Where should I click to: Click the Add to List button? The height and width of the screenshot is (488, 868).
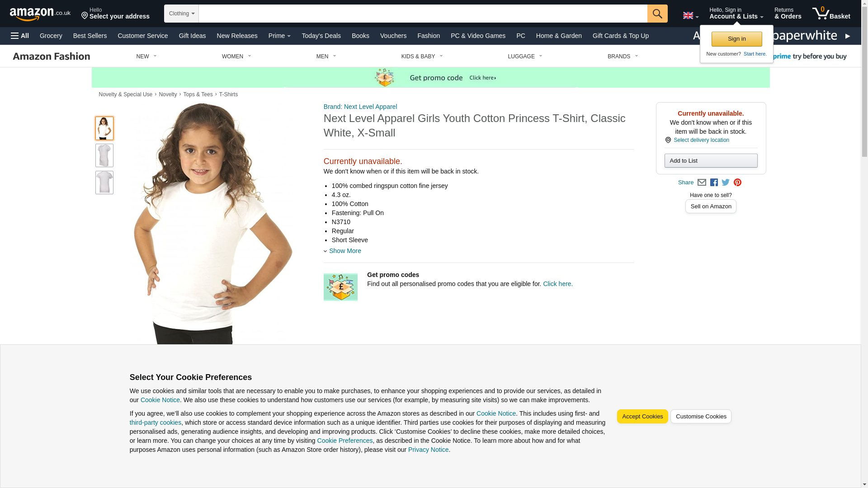click(711, 161)
